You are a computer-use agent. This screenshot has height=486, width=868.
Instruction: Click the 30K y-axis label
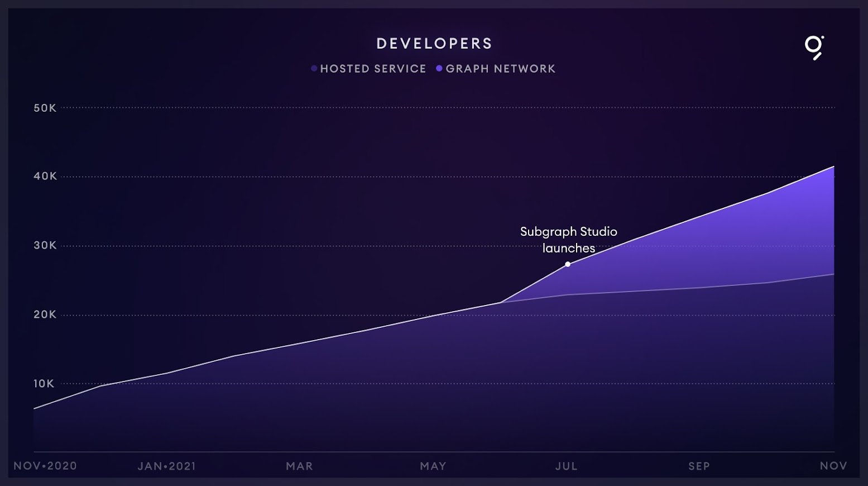point(45,245)
